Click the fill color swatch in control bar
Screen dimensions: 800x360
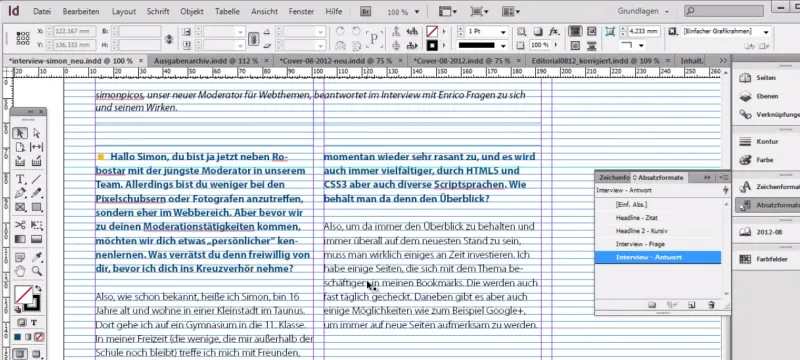[x=432, y=32]
